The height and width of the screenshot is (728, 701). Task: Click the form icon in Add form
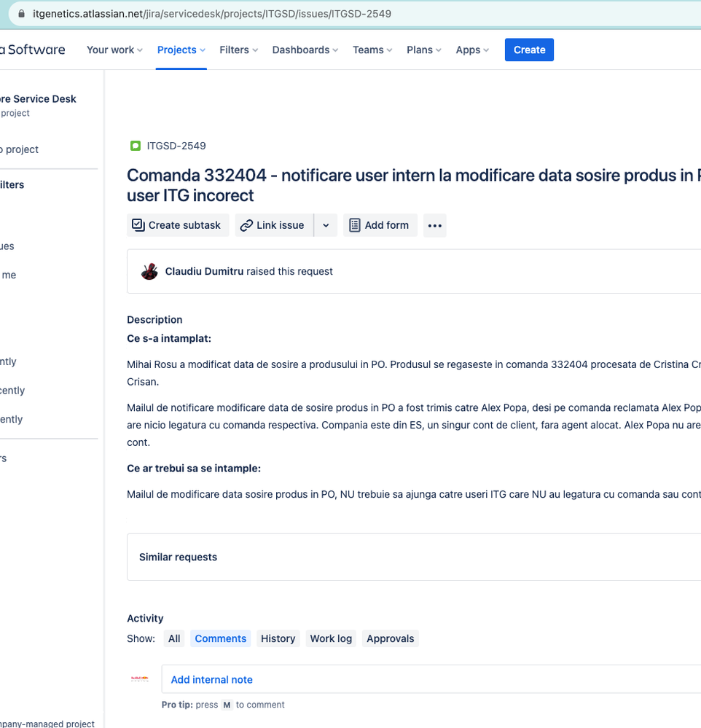pos(355,225)
